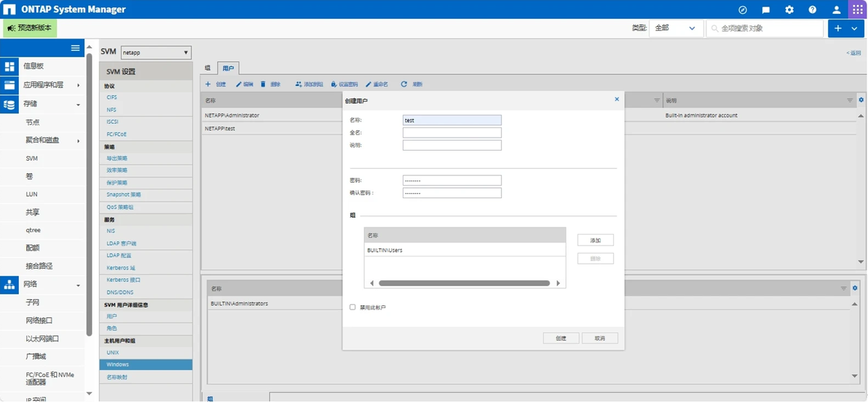Select Windows in SVM settings list
868x402 pixels.
(x=146, y=364)
